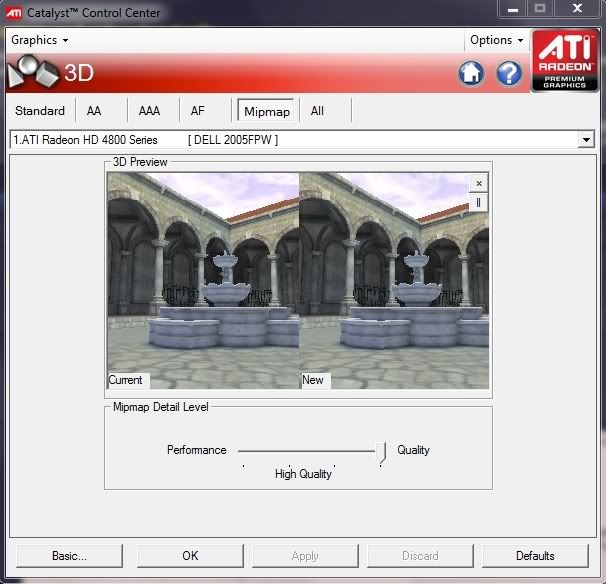This screenshot has width=606, height=584.
Task: Open the Help question mark icon
Action: (509, 73)
